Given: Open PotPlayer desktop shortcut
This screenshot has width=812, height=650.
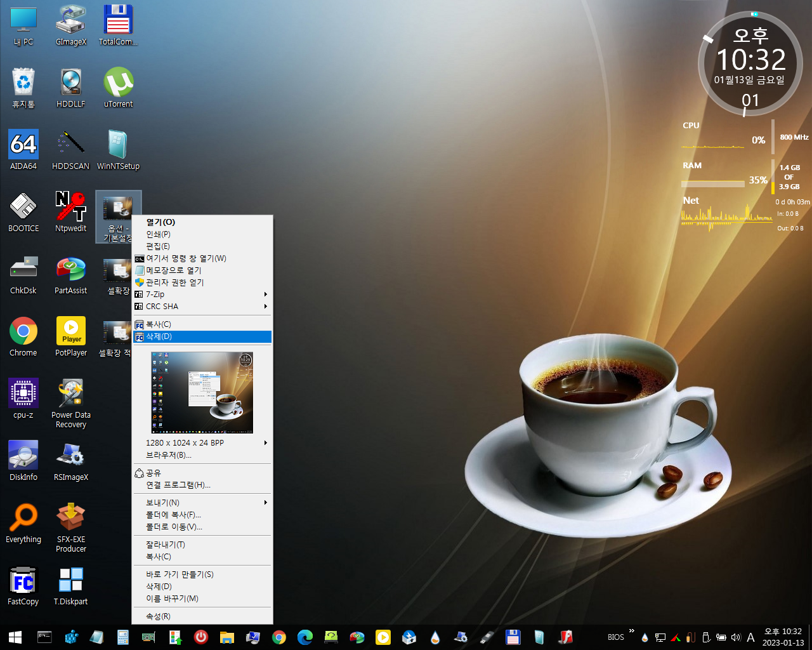Looking at the screenshot, I should 71,337.
